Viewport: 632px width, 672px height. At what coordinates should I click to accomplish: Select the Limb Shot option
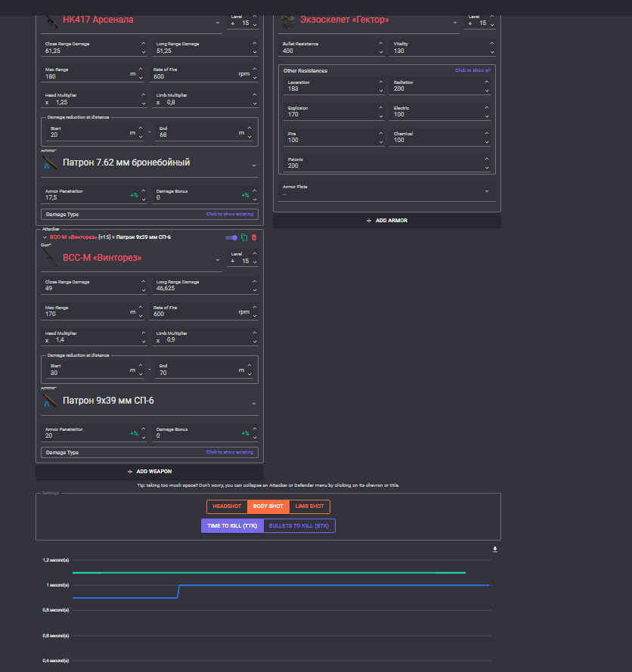click(309, 506)
